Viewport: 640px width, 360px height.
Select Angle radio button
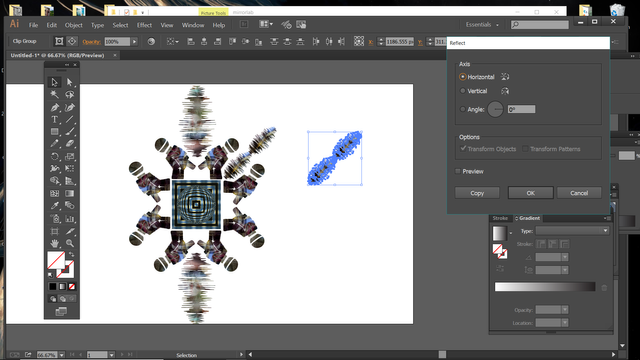[462, 109]
